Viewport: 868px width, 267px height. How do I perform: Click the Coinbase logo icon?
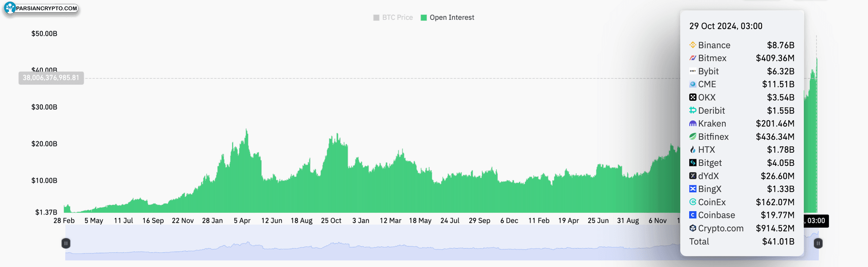[693, 215]
